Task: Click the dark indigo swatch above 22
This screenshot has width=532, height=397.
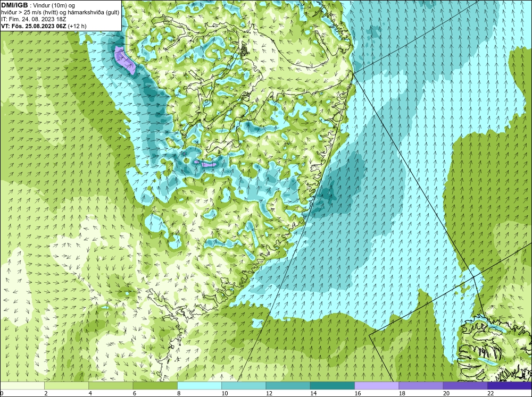Action: 510,385
